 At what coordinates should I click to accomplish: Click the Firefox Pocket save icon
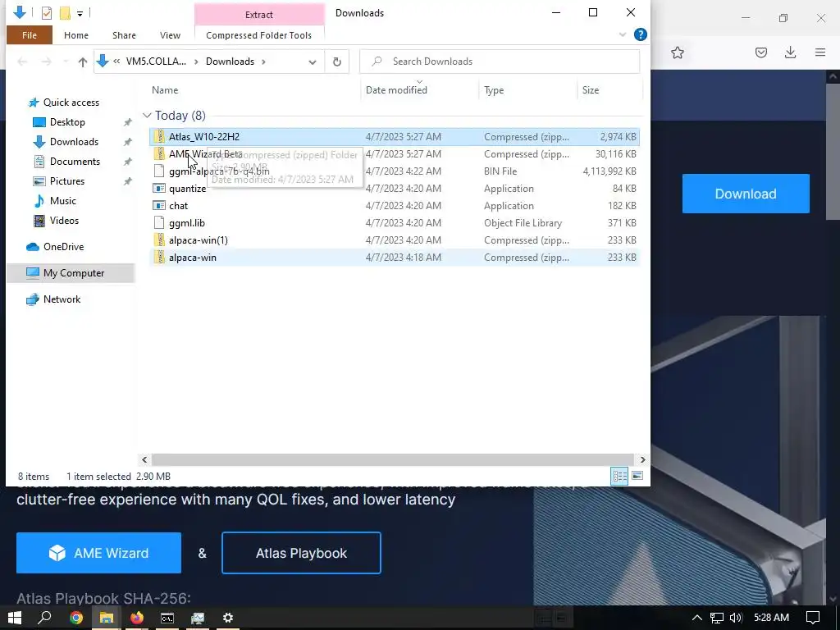(761, 52)
